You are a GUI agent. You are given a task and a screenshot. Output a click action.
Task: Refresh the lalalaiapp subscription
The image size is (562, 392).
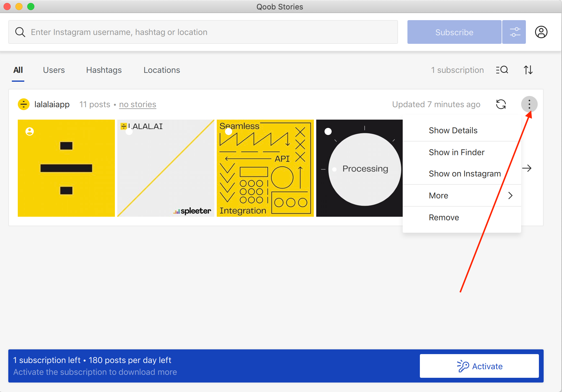click(x=501, y=104)
